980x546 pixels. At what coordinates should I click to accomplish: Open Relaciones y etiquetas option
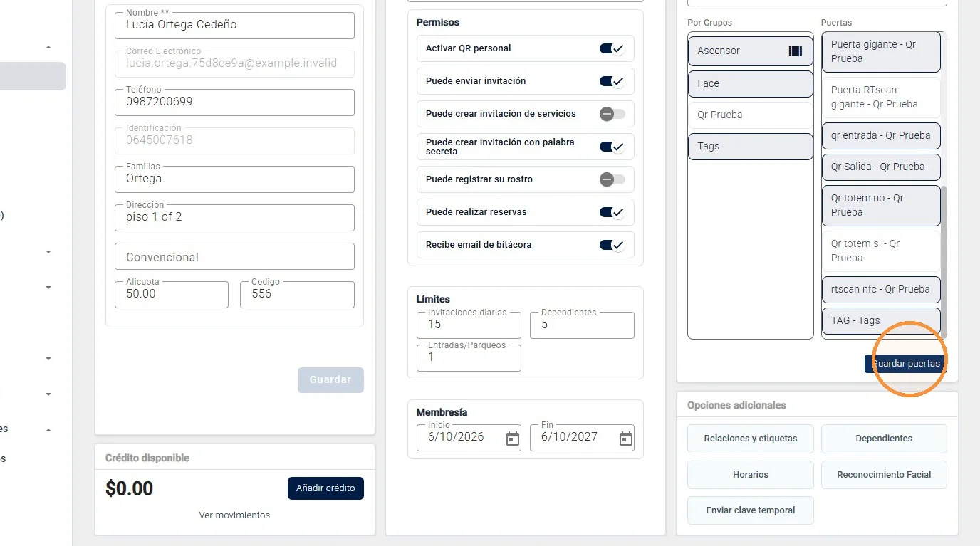click(x=751, y=439)
